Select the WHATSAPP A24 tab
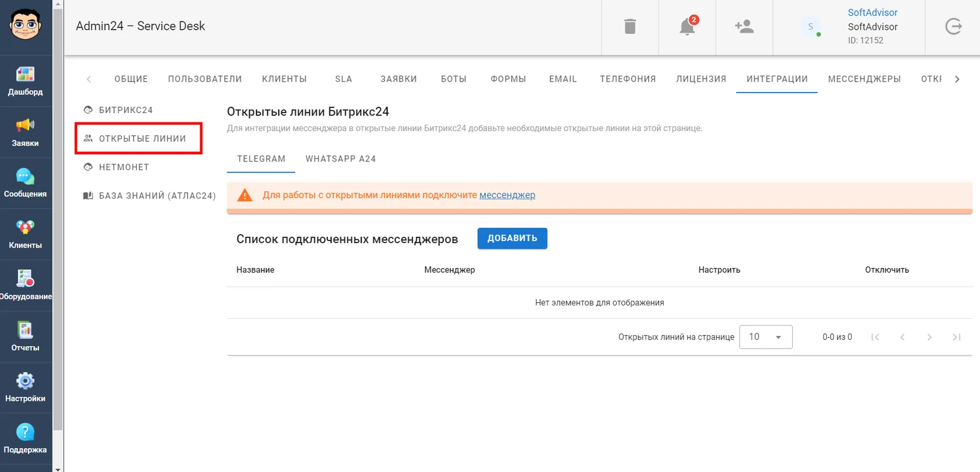Image resolution: width=980 pixels, height=472 pixels. click(x=341, y=159)
